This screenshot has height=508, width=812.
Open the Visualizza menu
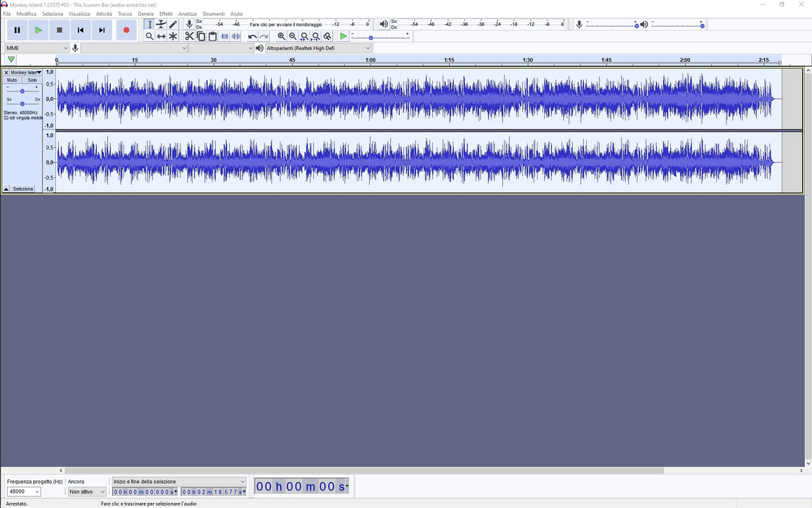tap(79, 13)
